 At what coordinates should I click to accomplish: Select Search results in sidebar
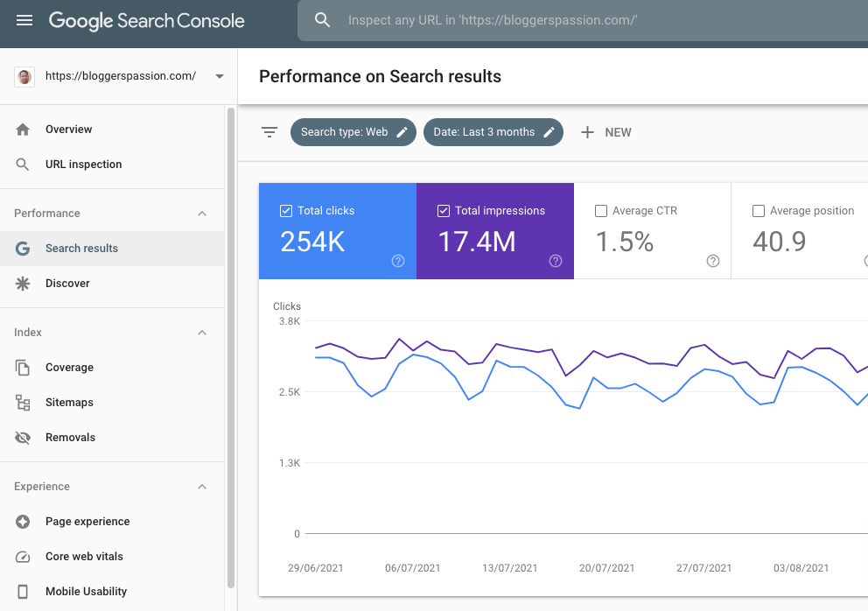click(x=112, y=249)
